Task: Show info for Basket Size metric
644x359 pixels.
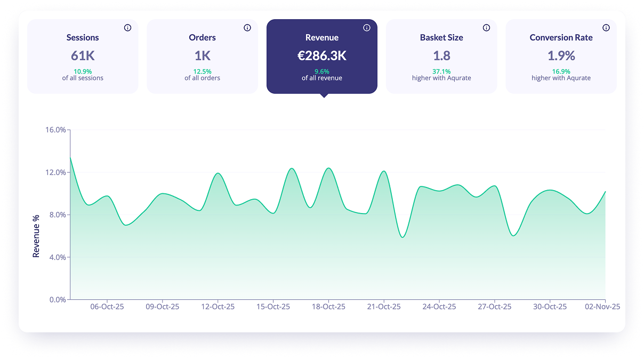Action: tap(486, 28)
